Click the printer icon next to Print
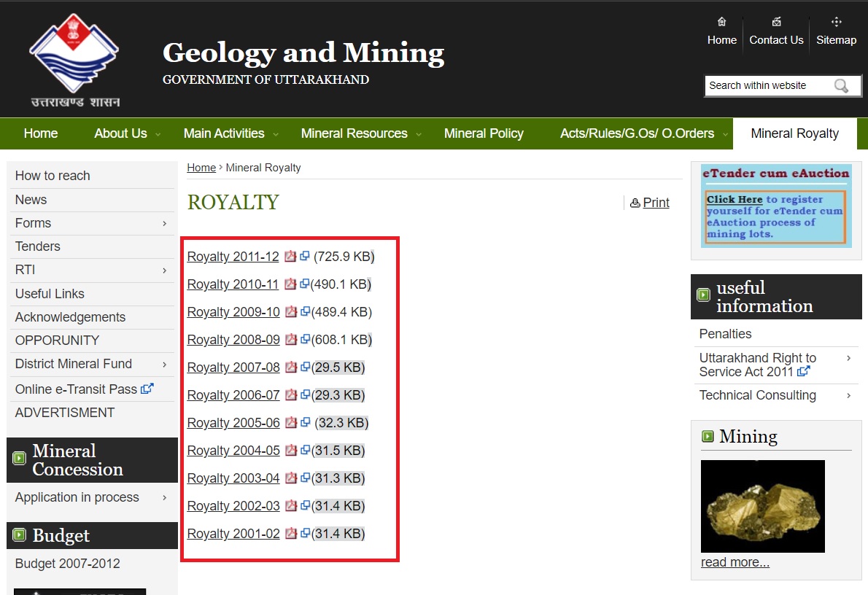868x595 pixels. tap(635, 203)
